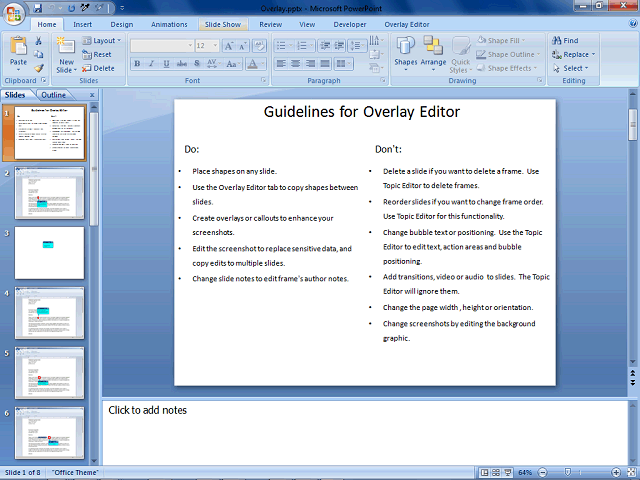Toggle Bold formatting
The image size is (640, 480).
(x=137, y=64)
